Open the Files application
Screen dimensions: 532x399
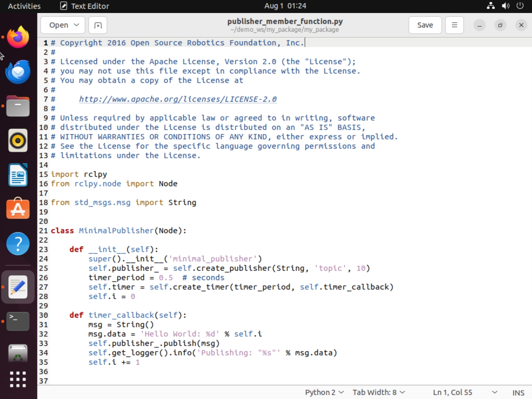[18, 106]
